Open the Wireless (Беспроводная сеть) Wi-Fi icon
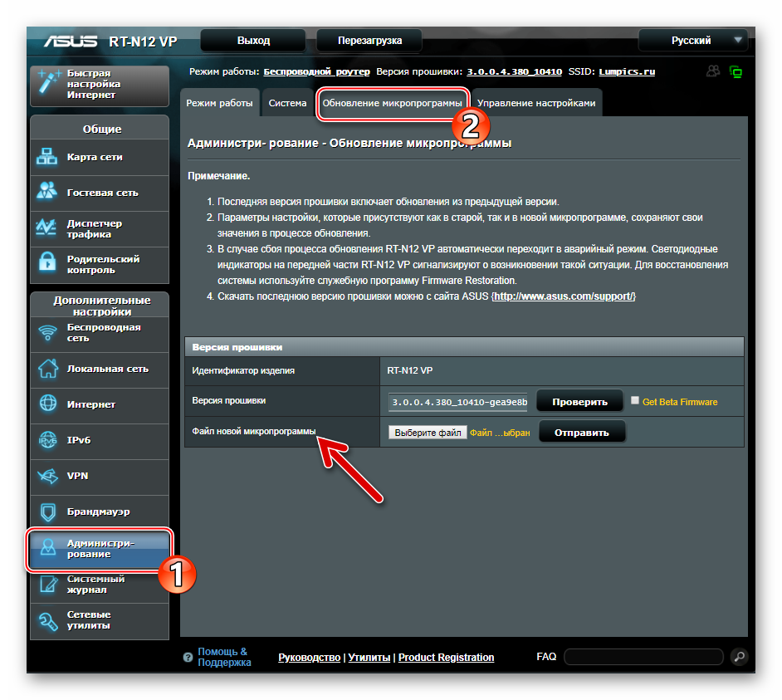Screen dimensions: 782x700 tap(48, 332)
